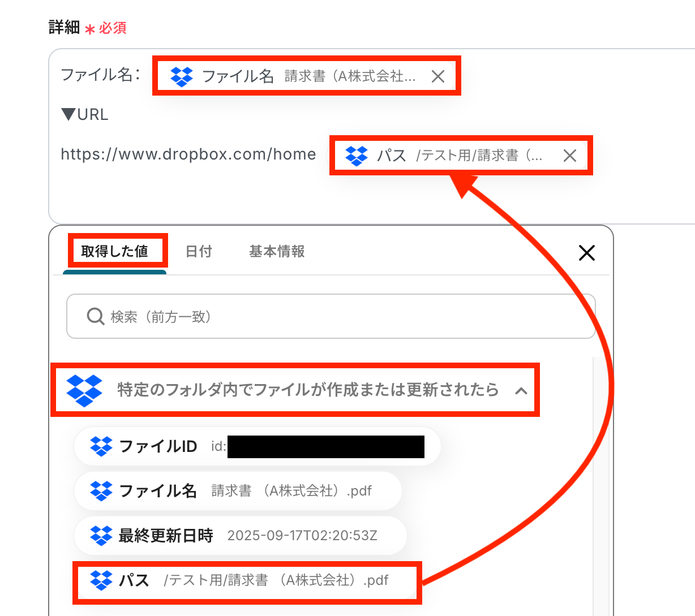Switch to the 日付 tab
Screen dimensions: 695x616
199,252
